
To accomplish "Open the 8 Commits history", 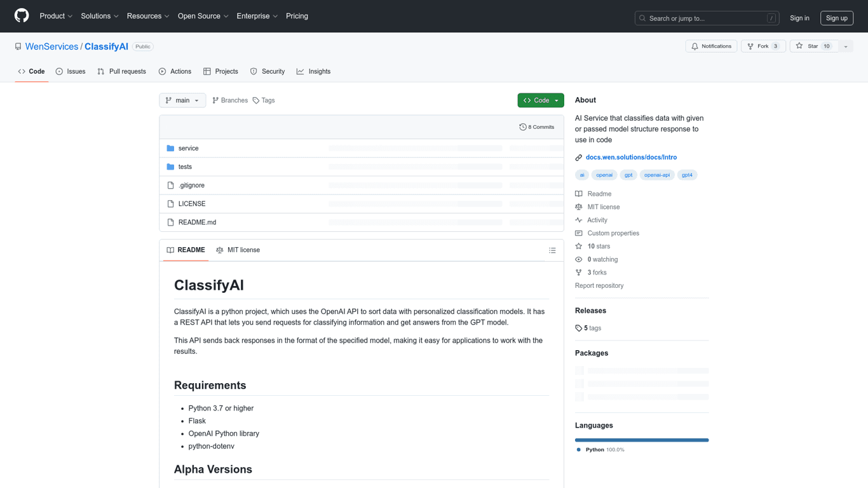I will click(x=537, y=127).
